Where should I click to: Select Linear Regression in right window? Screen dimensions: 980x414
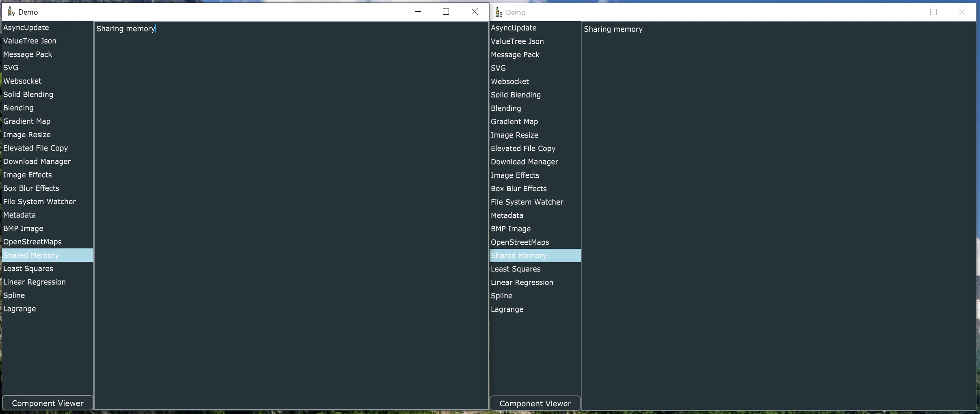[x=535, y=282]
